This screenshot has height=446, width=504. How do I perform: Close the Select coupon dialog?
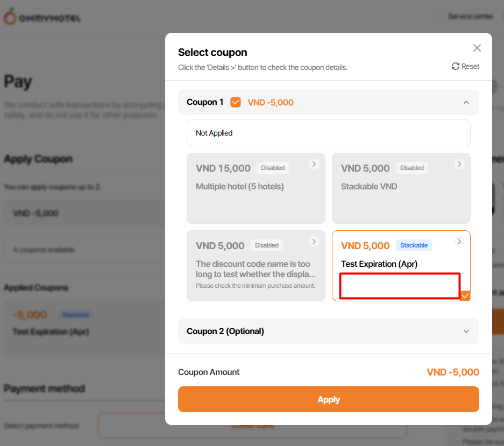(477, 48)
